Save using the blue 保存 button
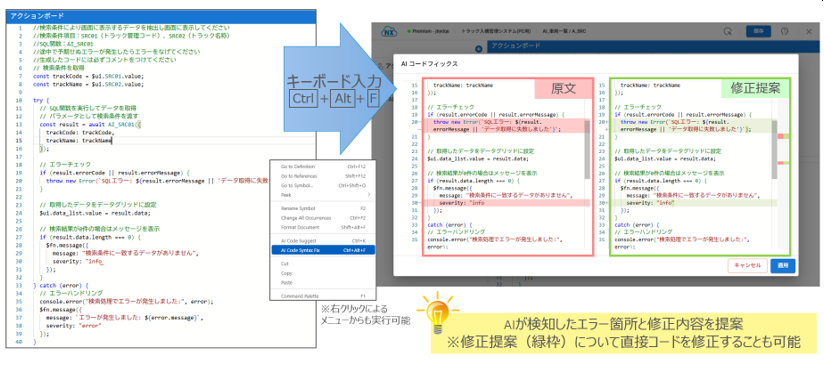This screenshot has height=365, width=824. click(758, 32)
